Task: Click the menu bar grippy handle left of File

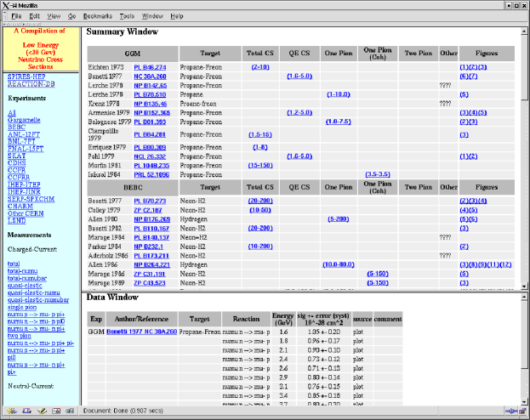Action: point(5,16)
